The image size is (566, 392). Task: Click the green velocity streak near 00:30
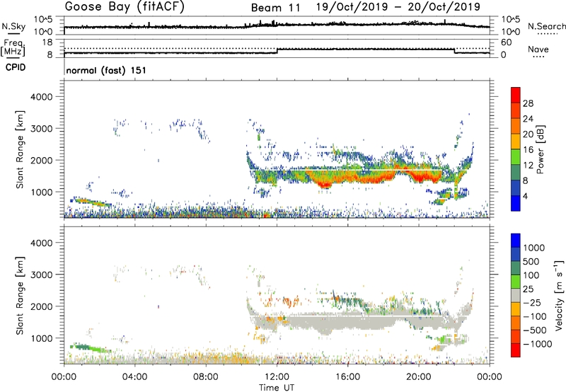(x=91, y=349)
